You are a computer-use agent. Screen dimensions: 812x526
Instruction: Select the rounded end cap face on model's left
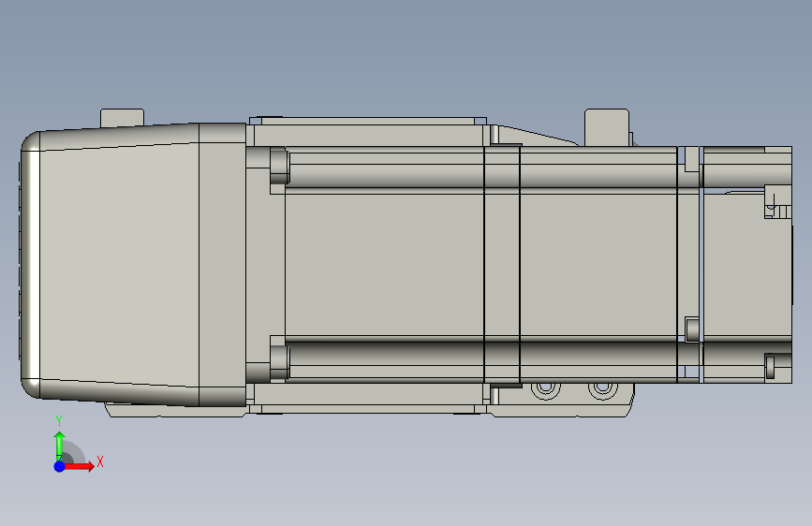(30, 265)
